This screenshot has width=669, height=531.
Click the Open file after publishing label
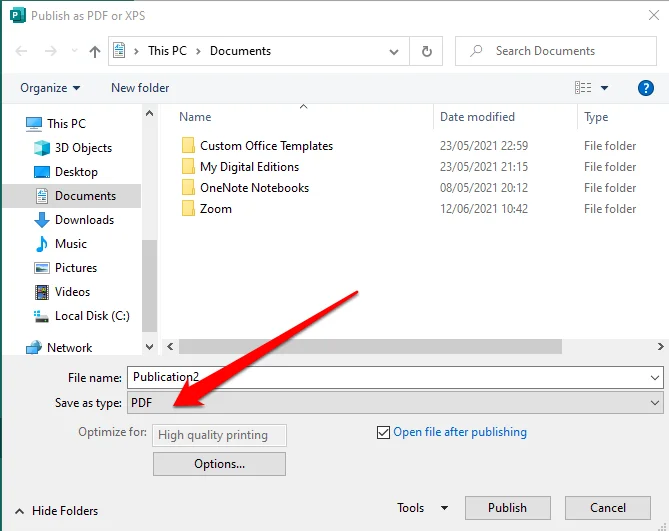[x=460, y=432]
